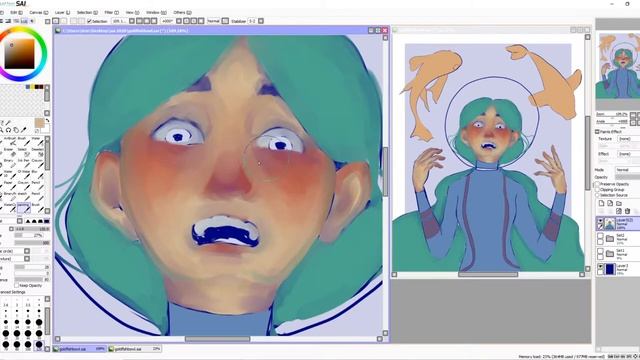The height and width of the screenshot is (360, 640).
Task: Activate the eyedropper color picker tool
Action: 24,130
